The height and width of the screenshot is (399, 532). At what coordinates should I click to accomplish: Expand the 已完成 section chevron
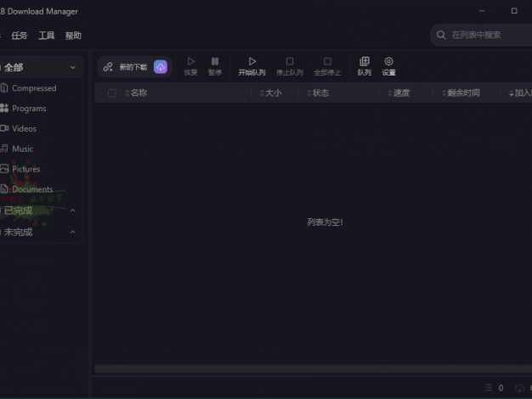[72, 211]
